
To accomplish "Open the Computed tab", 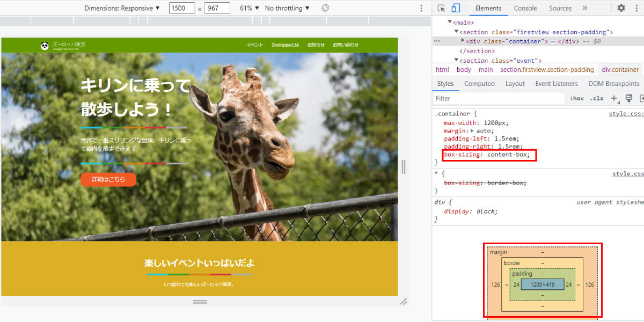I will point(479,84).
